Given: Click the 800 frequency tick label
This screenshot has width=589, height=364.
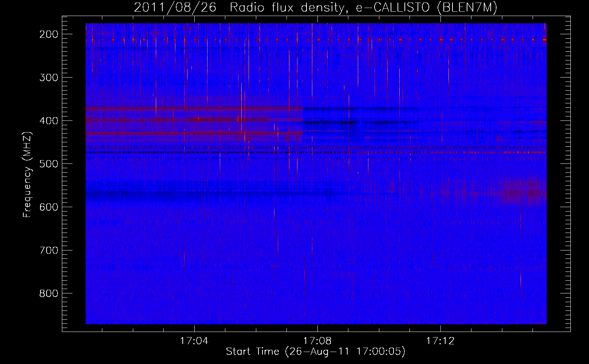Looking at the screenshot, I should click(48, 293).
